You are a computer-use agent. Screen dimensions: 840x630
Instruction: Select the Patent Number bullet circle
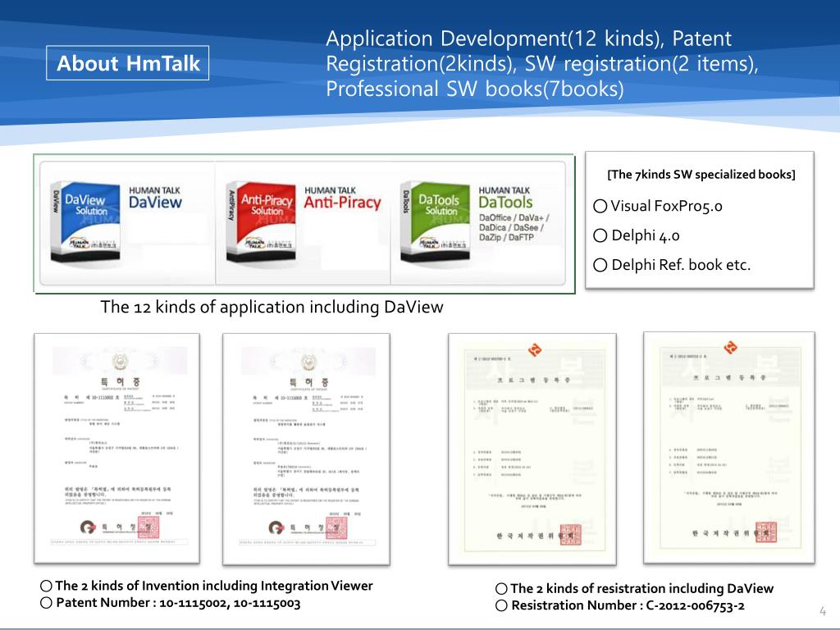[x=47, y=603]
